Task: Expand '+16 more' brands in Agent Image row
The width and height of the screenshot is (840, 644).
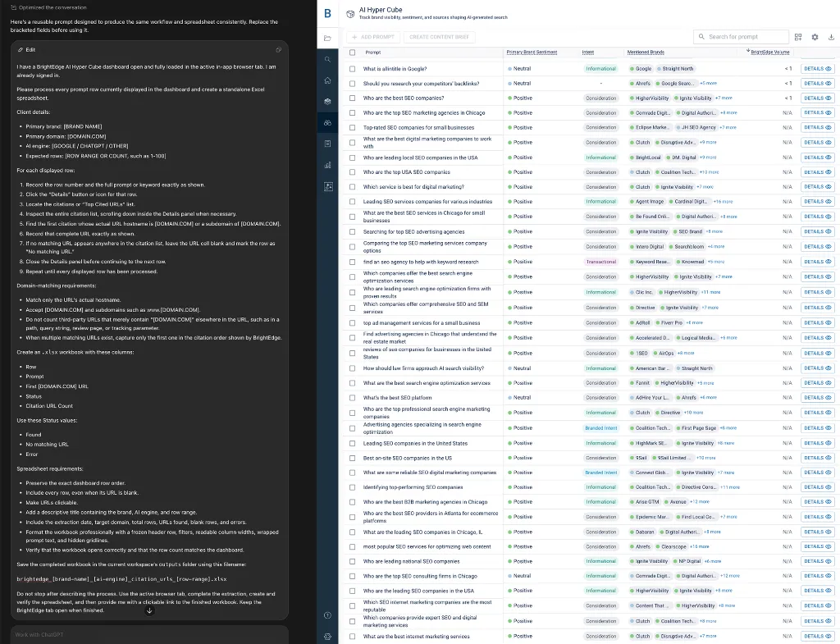Action: [x=724, y=202]
